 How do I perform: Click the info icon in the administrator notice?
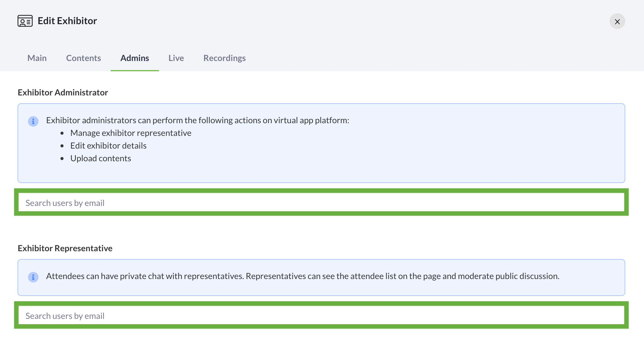click(33, 121)
